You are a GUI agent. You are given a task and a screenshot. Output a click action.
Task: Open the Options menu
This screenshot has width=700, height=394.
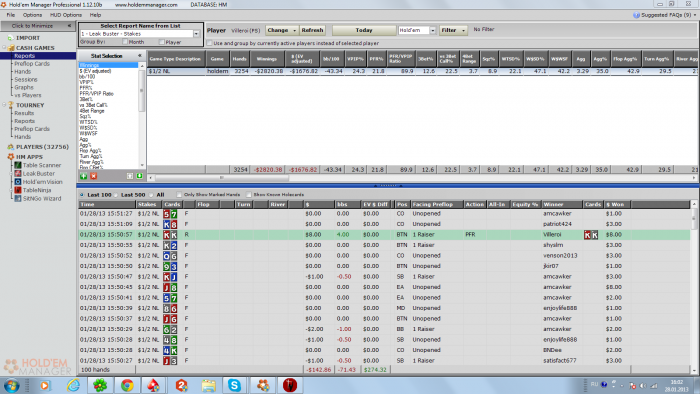pos(32,15)
